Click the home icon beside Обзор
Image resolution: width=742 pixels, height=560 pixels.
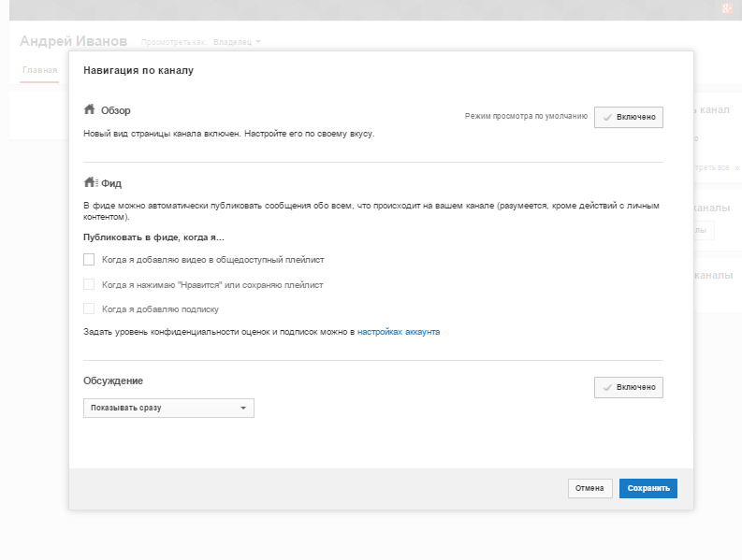click(90, 109)
